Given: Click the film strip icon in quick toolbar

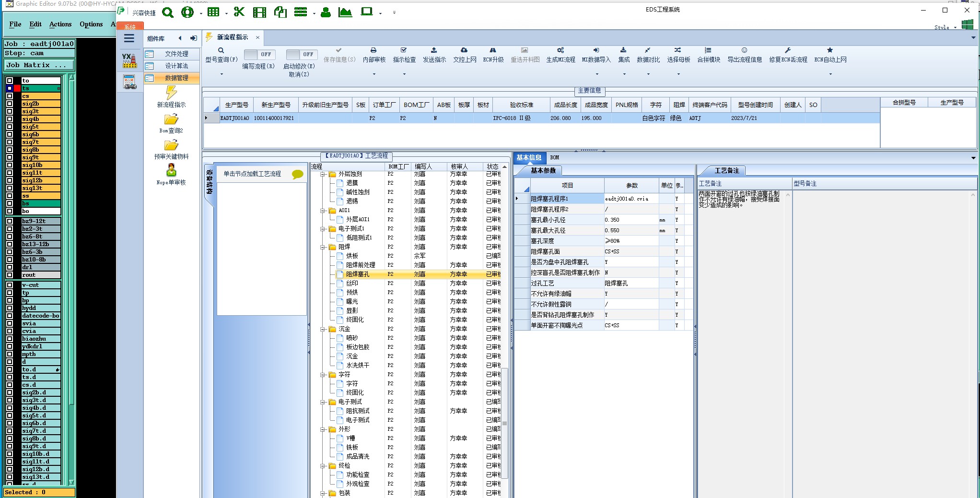Looking at the screenshot, I should pos(259,12).
